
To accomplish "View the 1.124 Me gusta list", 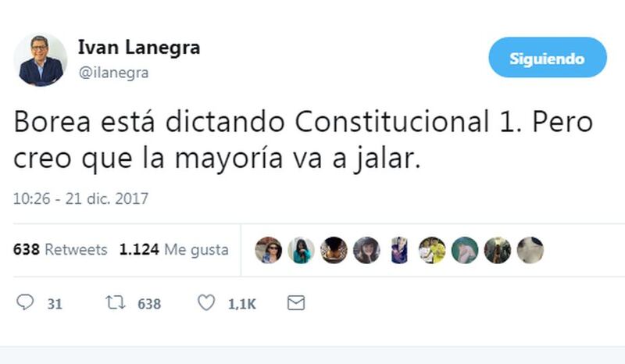I will click(x=173, y=250).
